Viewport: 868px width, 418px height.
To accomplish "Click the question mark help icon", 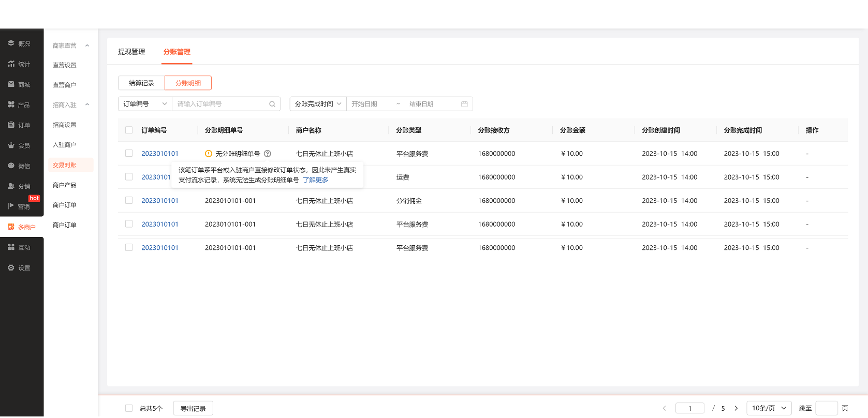I will click(x=268, y=154).
